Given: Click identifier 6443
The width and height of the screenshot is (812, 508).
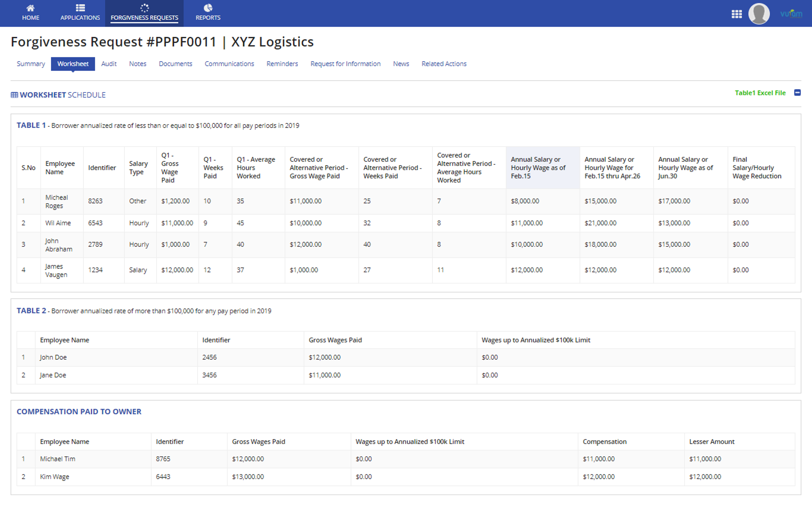Looking at the screenshot, I should (163, 477).
